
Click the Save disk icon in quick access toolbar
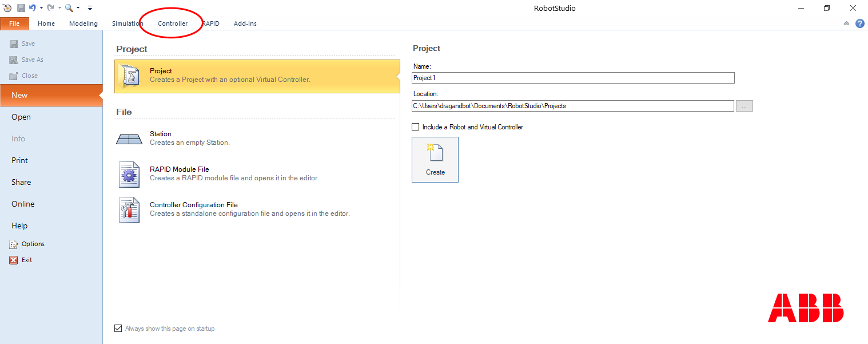tap(21, 8)
